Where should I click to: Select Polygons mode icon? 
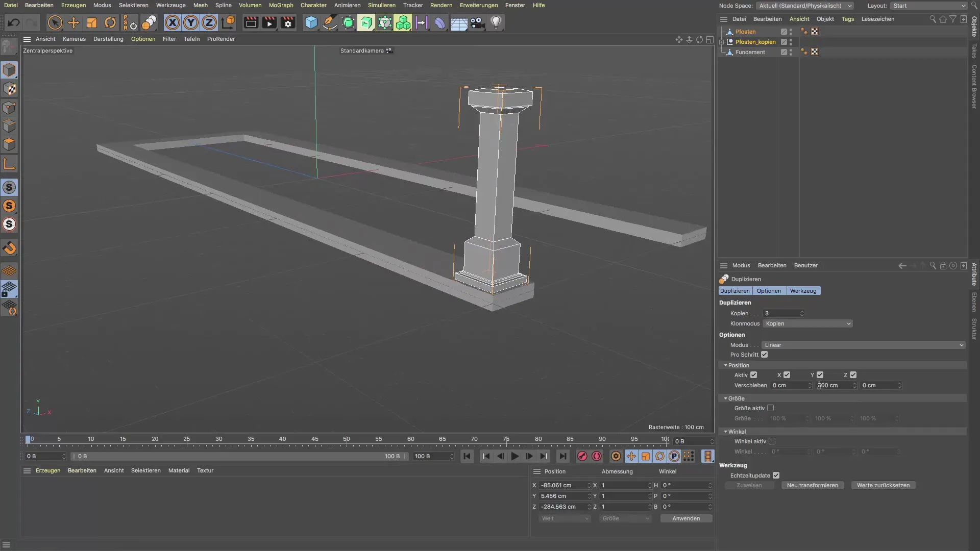coord(9,144)
